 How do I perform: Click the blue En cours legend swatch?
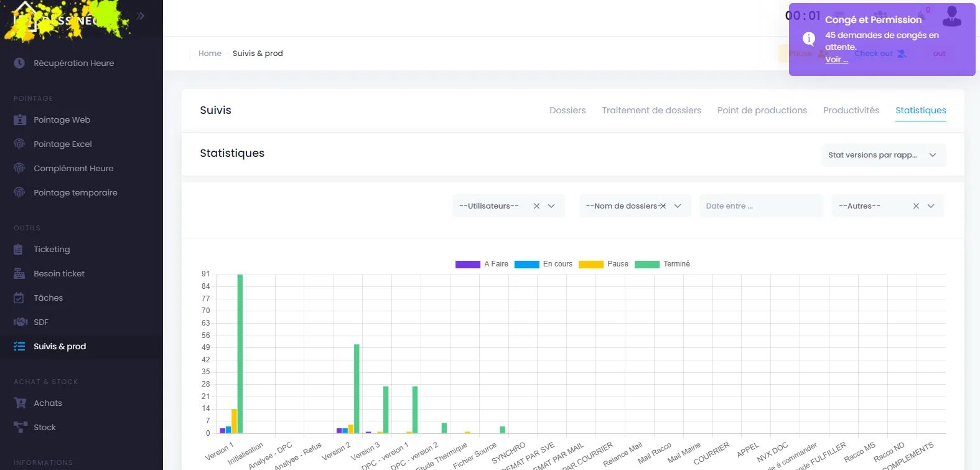tap(526, 264)
